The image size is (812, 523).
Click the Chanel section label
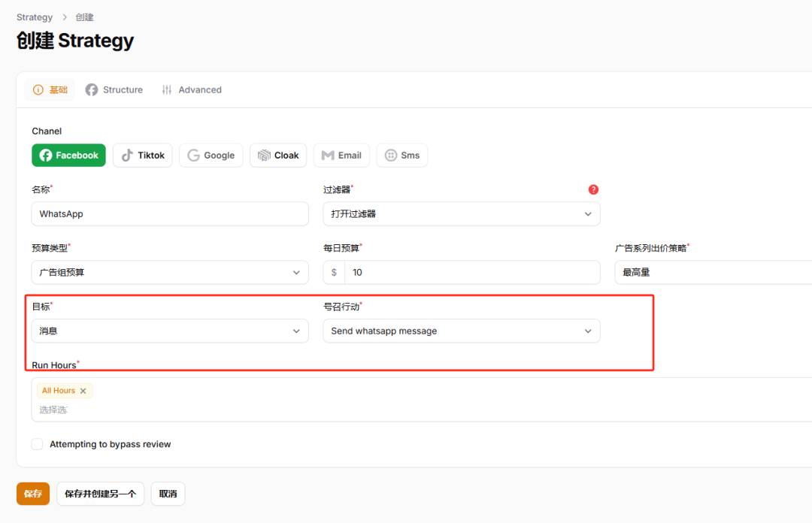coord(47,131)
